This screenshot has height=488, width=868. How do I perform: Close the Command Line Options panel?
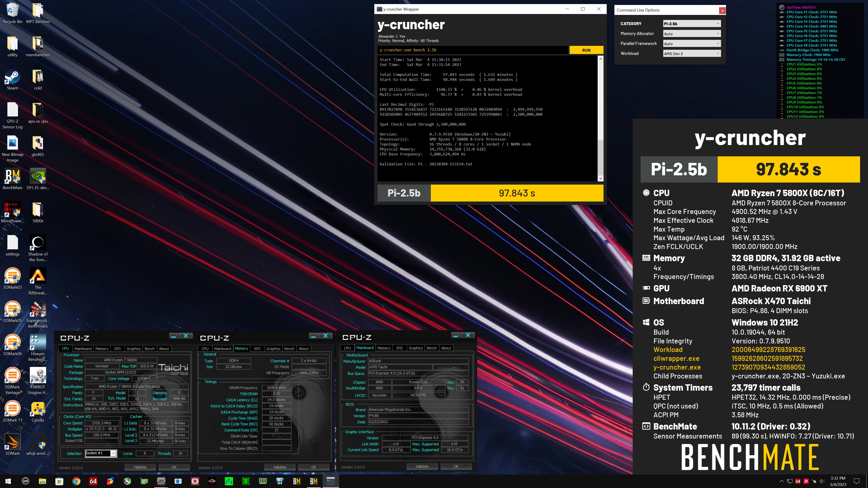pos(722,10)
